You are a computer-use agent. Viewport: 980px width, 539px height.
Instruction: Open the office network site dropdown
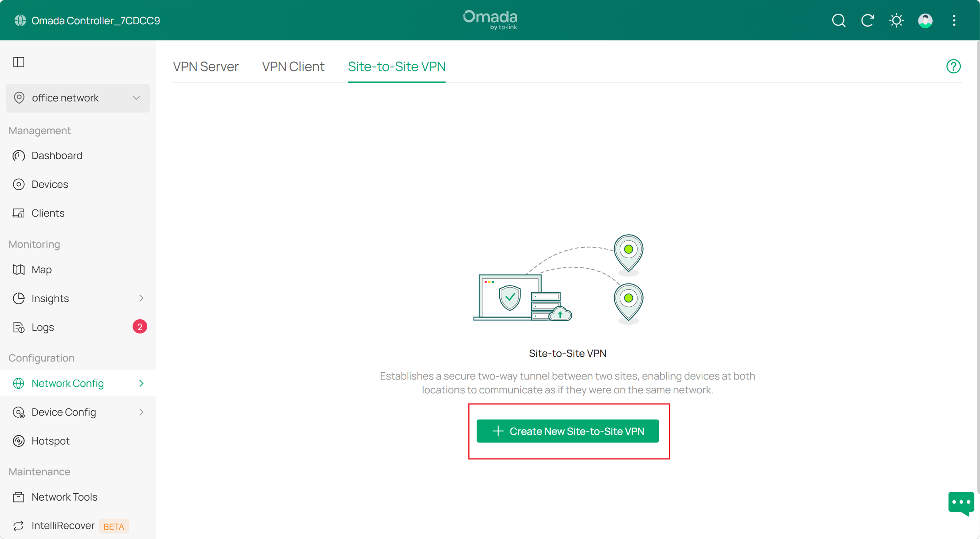tap(78, 98)
